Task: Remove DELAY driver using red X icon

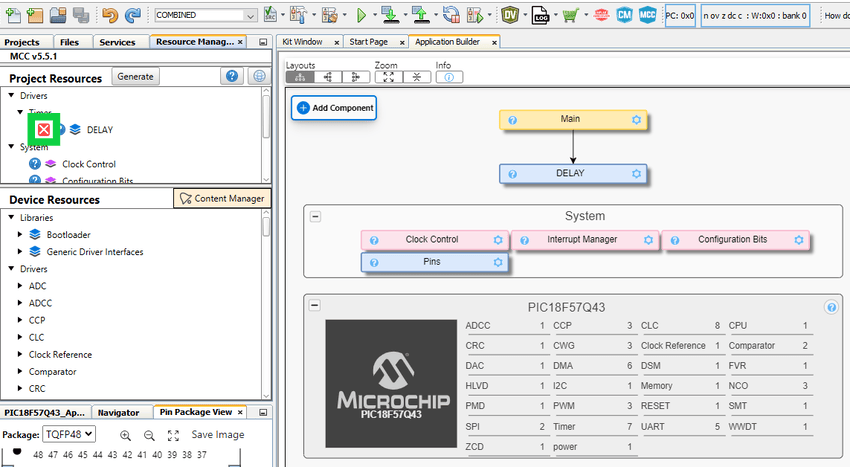Action: click(43, 129)
